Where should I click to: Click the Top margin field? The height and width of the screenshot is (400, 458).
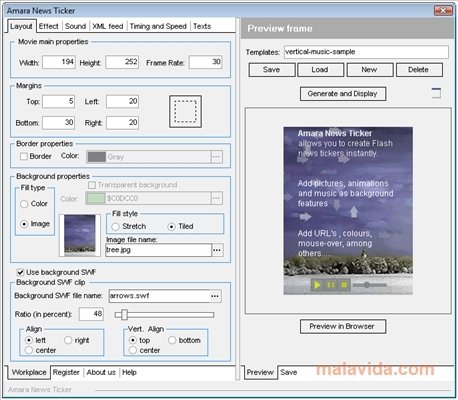point(59,102)
